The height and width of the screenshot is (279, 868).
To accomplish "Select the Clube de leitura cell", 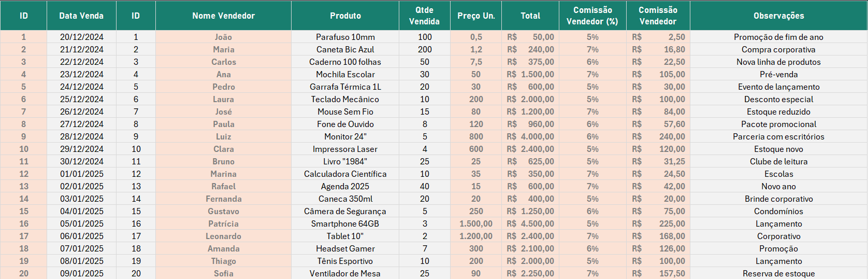I will (x=778, y=161).
